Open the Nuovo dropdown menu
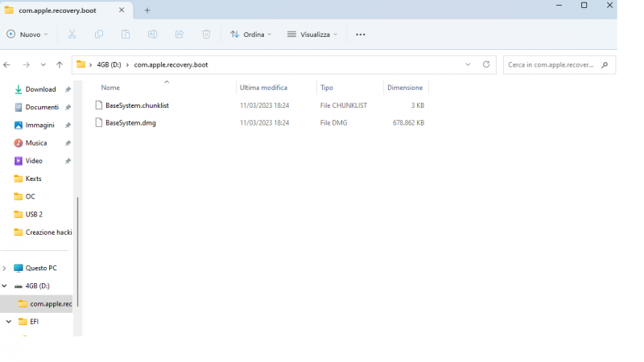Image resolution: width=644 pixels, height=362 pixels. 27,35
